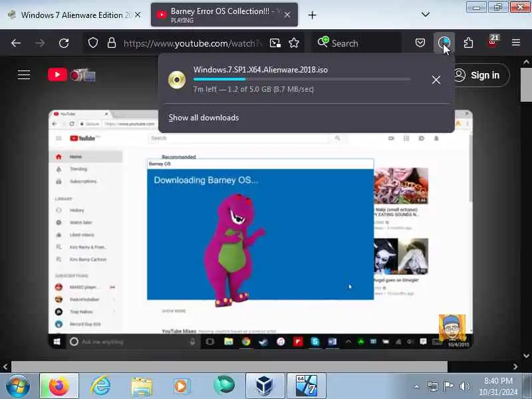This screenshot has width=532, height=399.
Task: Click the Firefox taskbar icon
Action: click(x=59, y=386)
